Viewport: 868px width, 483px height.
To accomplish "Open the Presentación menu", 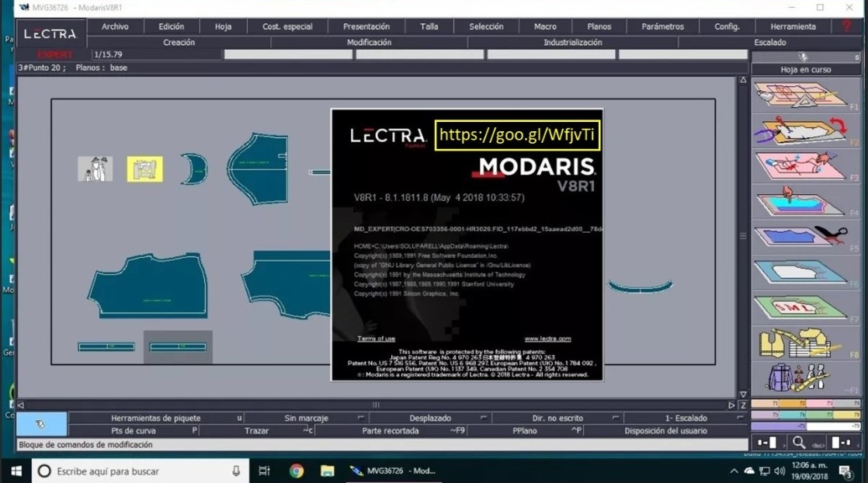I will pos(366,26).
